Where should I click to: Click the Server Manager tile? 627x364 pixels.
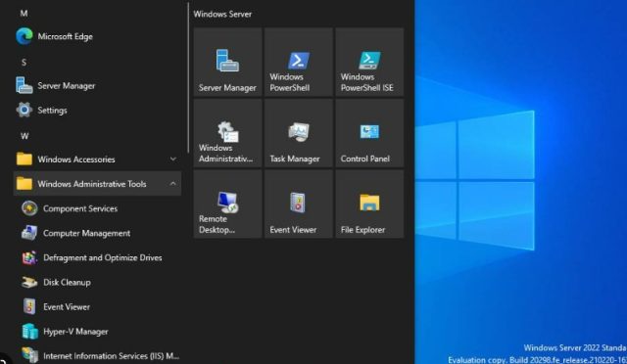coord(227,62)
